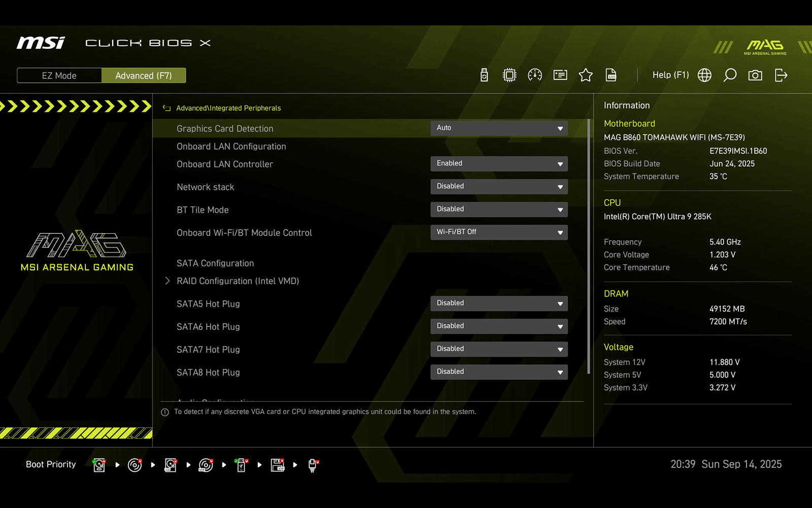Viewport: 812px width, 508px height.
Task: Click the info icon beside help description
Action: 165,412
